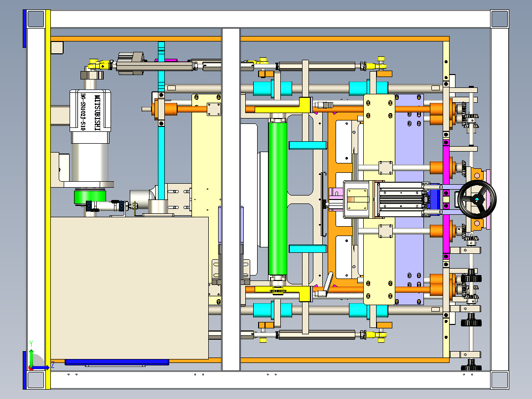
Task: Click the HG-SN102J-S10 model text on the motor
Action: (83, 112)
